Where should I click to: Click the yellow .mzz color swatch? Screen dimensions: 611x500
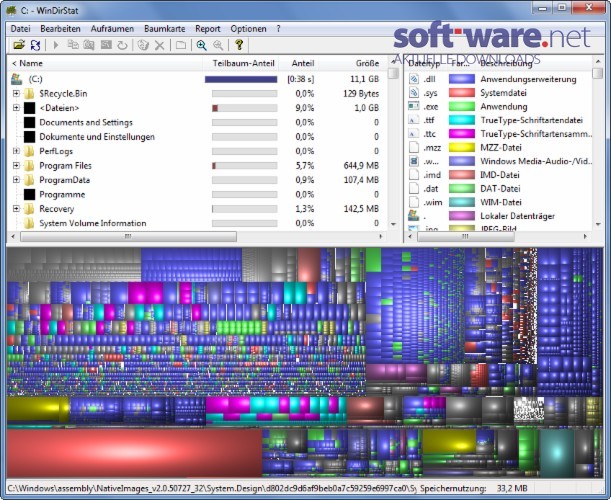click(x=462, y=147)
